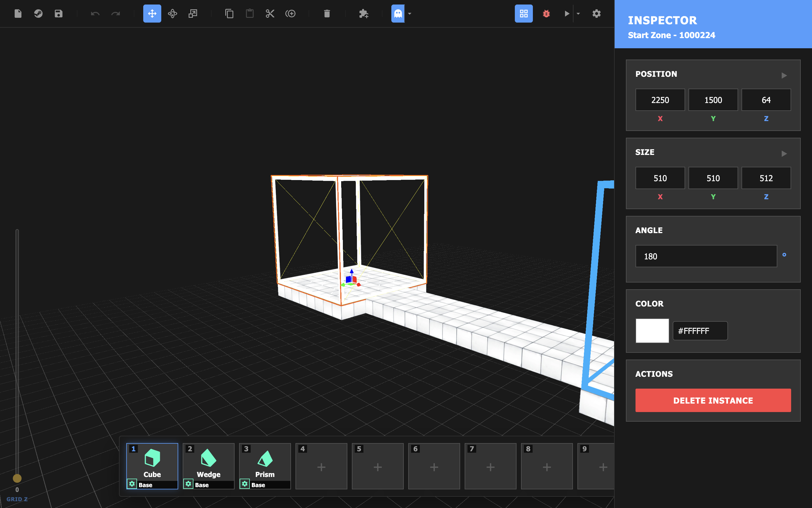Click the duplicate plus-circle icon
Viewport: 812px width, 508px height.
(x=290, y=14)
